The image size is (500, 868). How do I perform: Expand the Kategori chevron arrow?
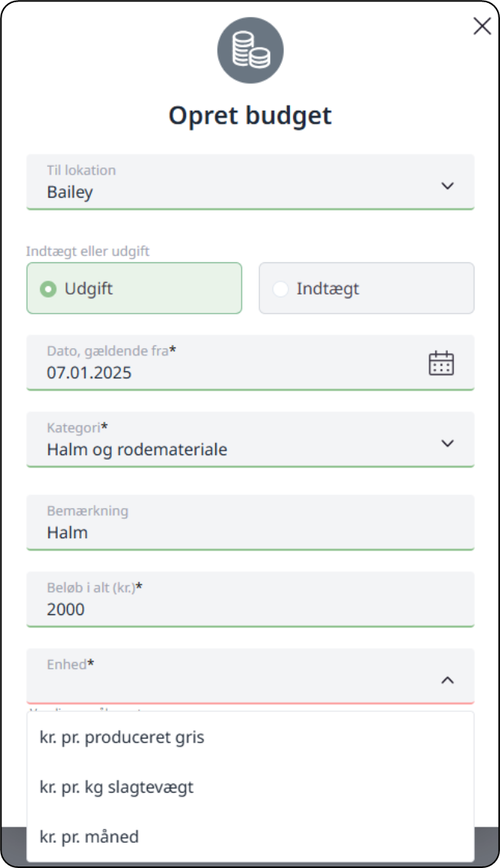tap(448, 443)
